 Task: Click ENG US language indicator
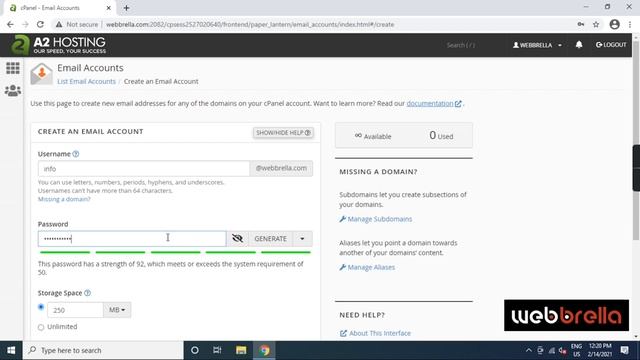pos(576,350)
